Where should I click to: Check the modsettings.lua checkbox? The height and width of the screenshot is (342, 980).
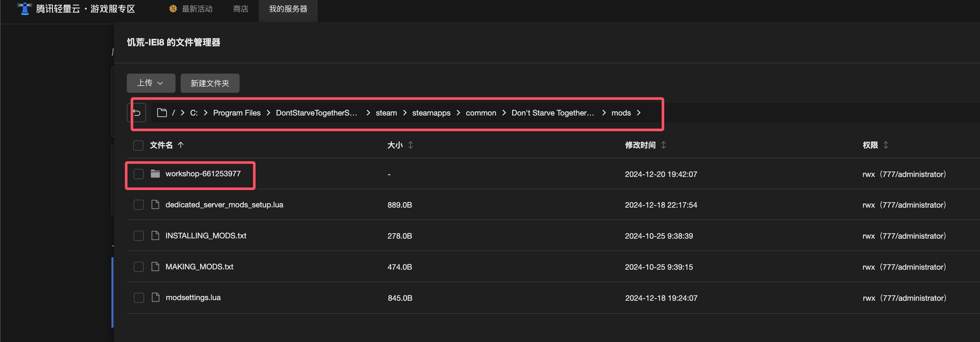[x=138, y=298]
